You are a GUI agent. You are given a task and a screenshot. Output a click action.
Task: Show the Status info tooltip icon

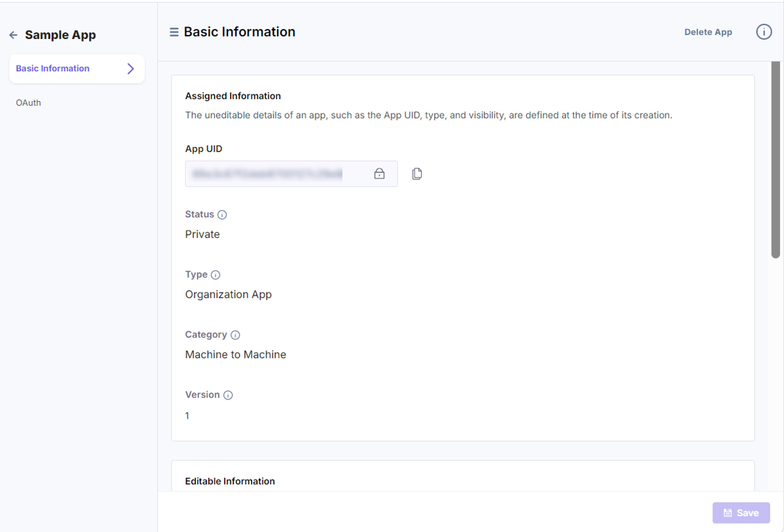click(x=222, y=215)
